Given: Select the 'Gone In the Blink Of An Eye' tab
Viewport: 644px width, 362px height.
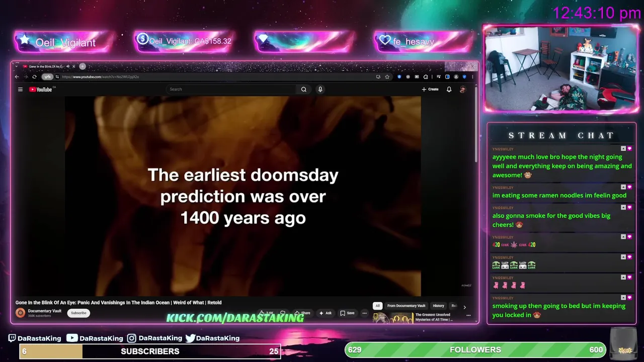Looking at the screenshot, I should point(46,66).
